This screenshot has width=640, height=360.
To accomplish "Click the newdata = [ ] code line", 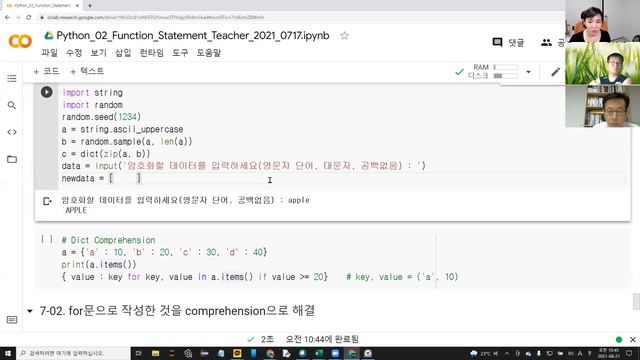I will pos(101,178).
